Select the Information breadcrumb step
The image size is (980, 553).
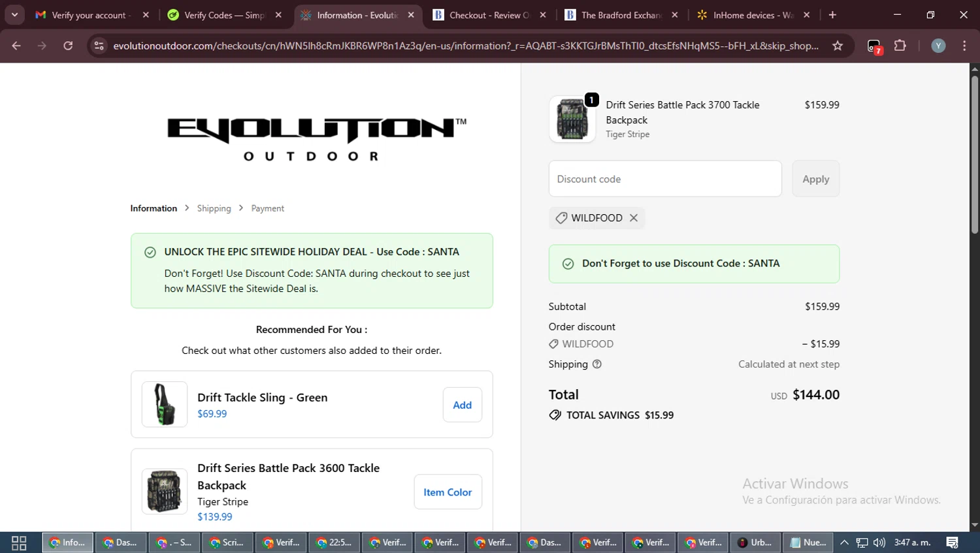pyautogui.click(x=154, y=208)
